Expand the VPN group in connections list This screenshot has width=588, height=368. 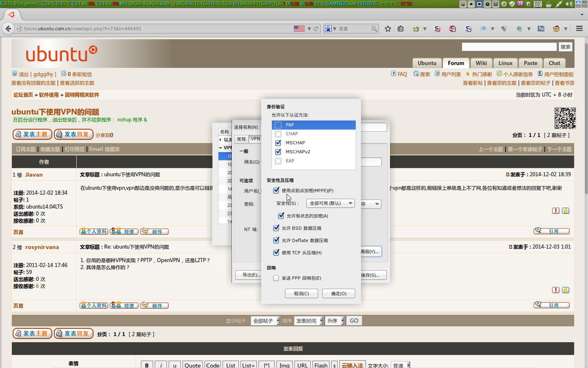(x=220, y=148)
